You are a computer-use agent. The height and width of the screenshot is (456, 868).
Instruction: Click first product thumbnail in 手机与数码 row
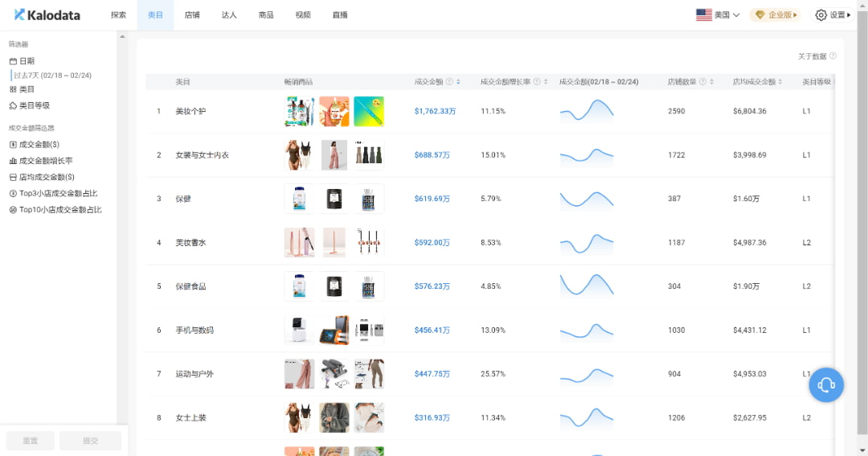tap(299, 330)
